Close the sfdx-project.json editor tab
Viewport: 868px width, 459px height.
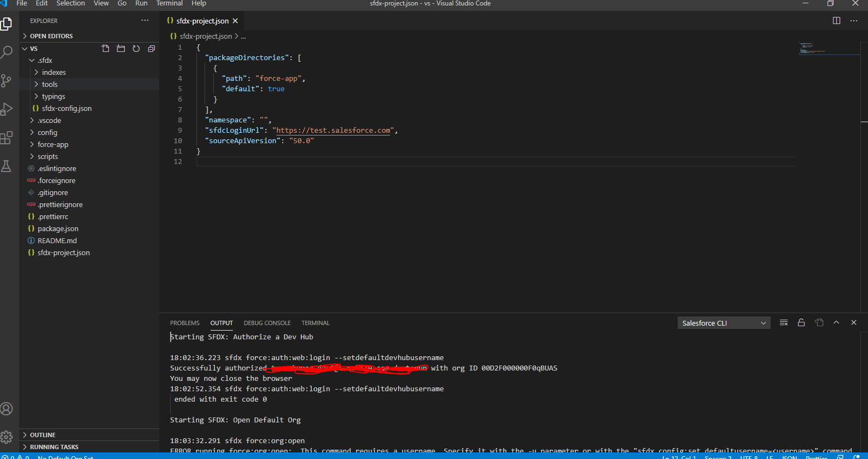tap(235, 21)
